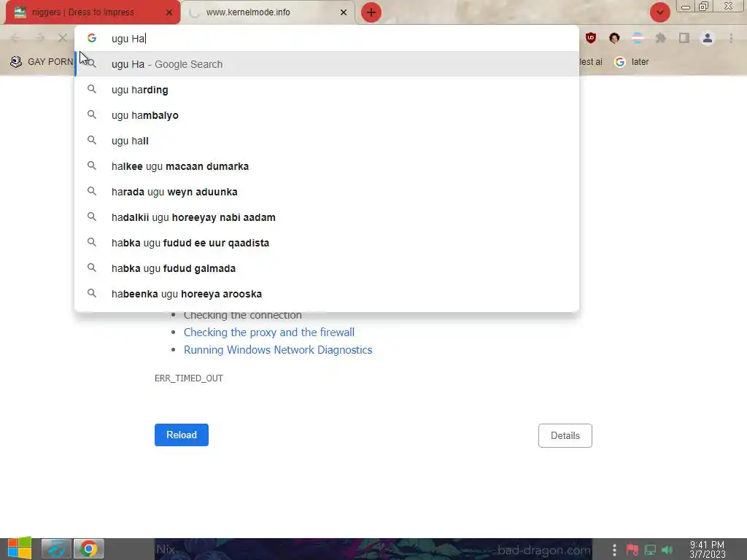Open the network tray icon
Image resolution: width=747 pixels, height=560 pixels.
click(x=650, y=550)
